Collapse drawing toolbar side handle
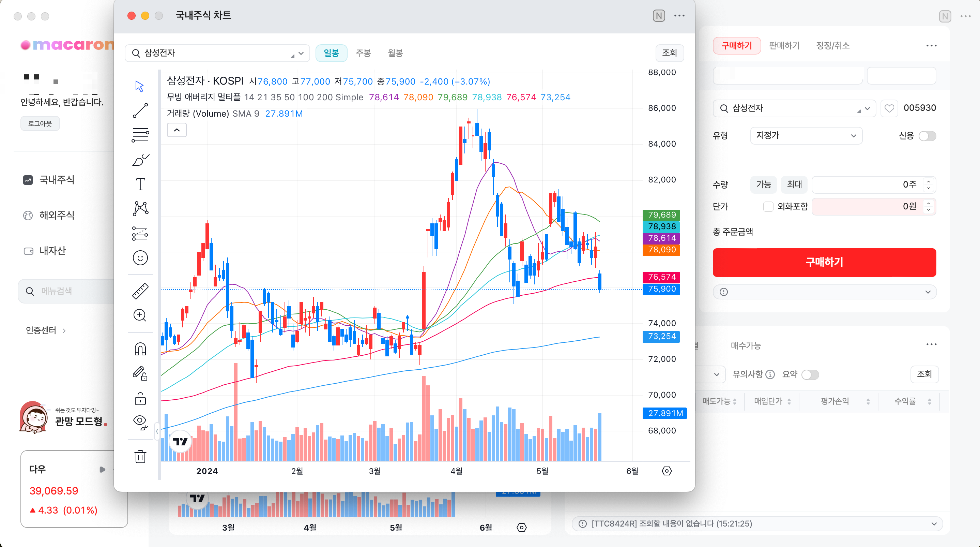The width and height of the screenshot is (980, 547). 157,431
